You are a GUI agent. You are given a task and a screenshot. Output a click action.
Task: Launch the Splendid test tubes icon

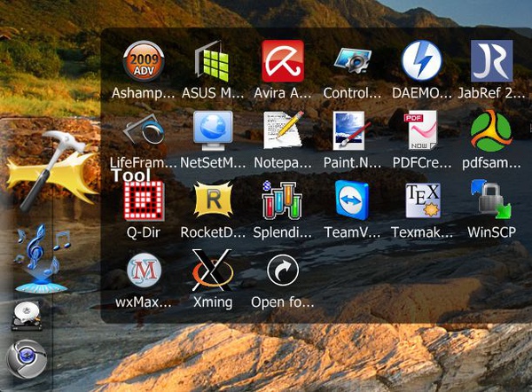(x=282, y=200)
